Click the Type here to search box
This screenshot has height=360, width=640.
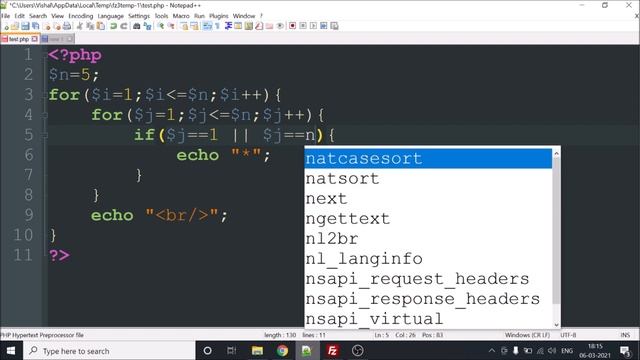point(109,351)
